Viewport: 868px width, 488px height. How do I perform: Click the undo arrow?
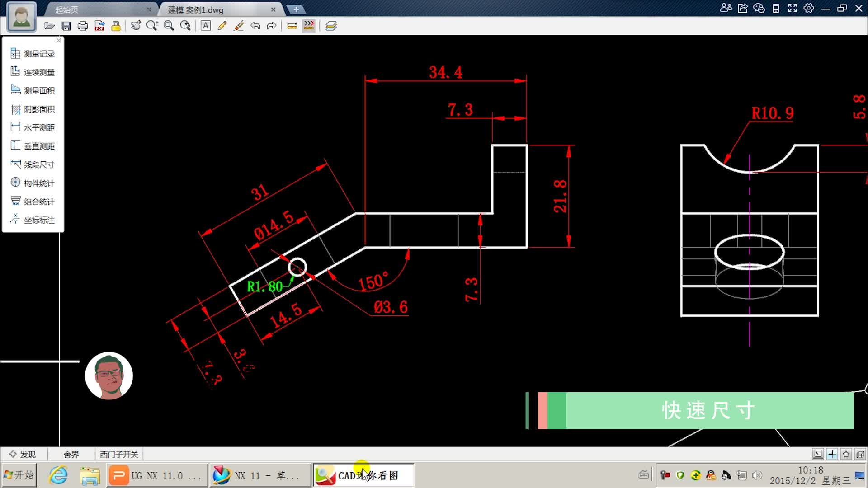(x=255, y=26)
